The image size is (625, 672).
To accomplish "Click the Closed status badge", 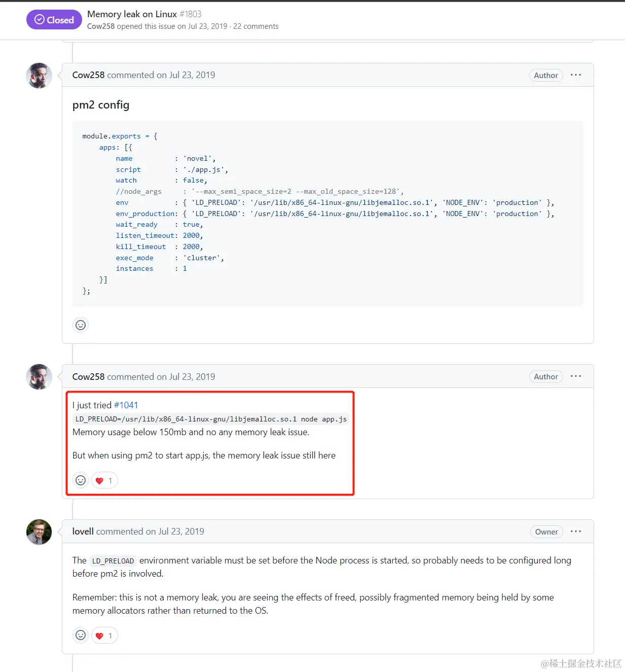I will point(54,20).
